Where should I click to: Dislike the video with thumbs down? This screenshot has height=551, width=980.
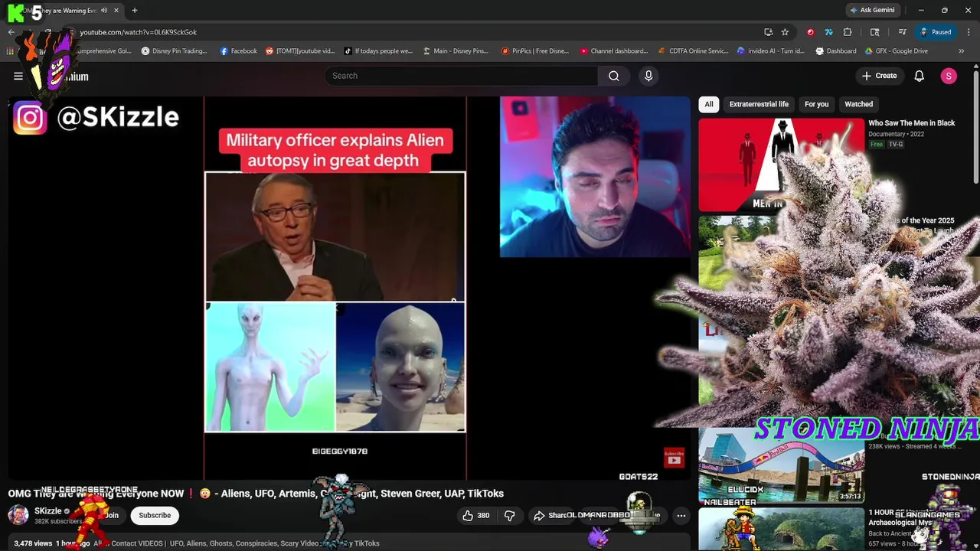509,516
